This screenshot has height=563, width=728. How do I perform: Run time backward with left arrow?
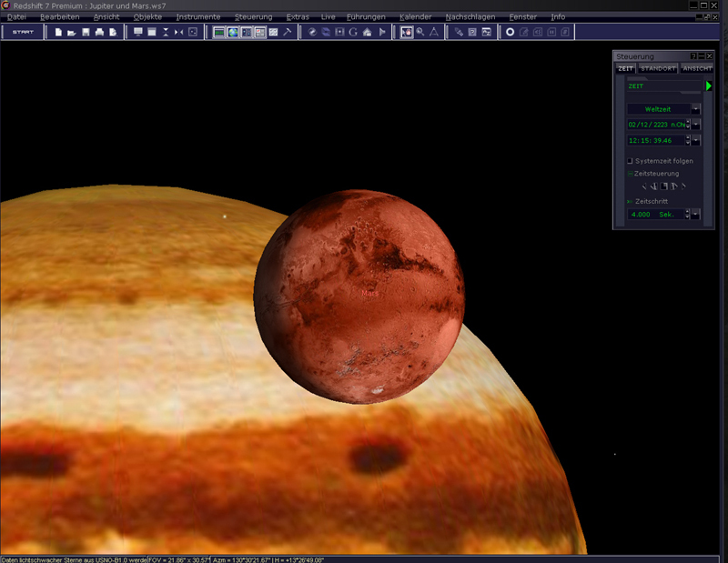click(644, 186)
